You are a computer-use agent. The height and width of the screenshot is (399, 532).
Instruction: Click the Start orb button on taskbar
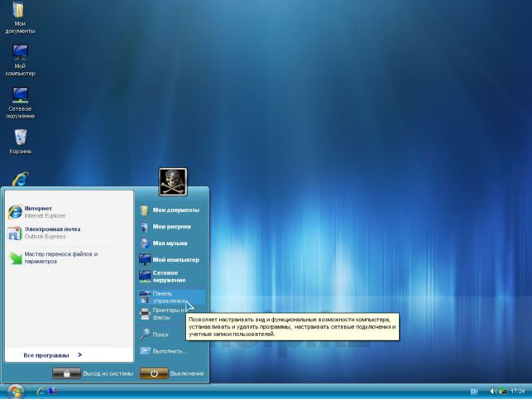tap(16, 392)
